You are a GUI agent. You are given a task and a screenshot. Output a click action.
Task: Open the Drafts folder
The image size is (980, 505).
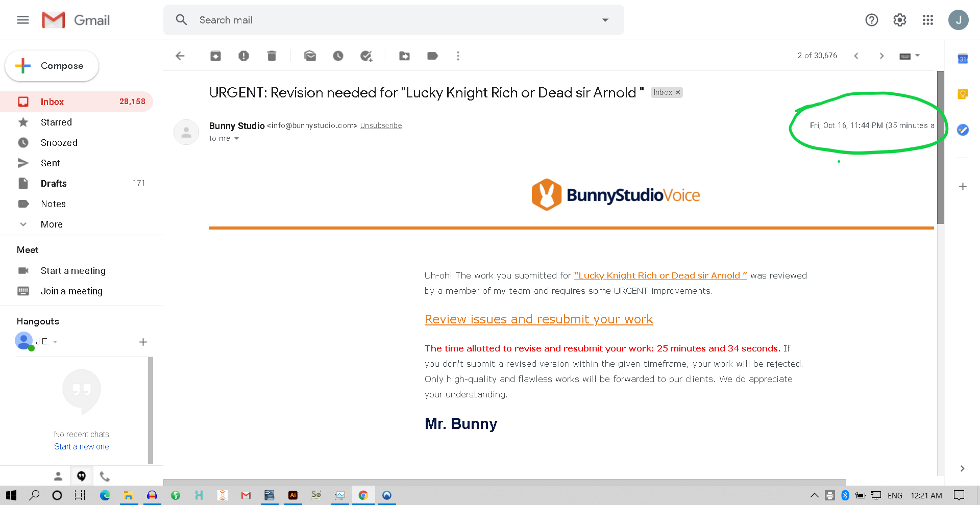(x=54, y=184)
